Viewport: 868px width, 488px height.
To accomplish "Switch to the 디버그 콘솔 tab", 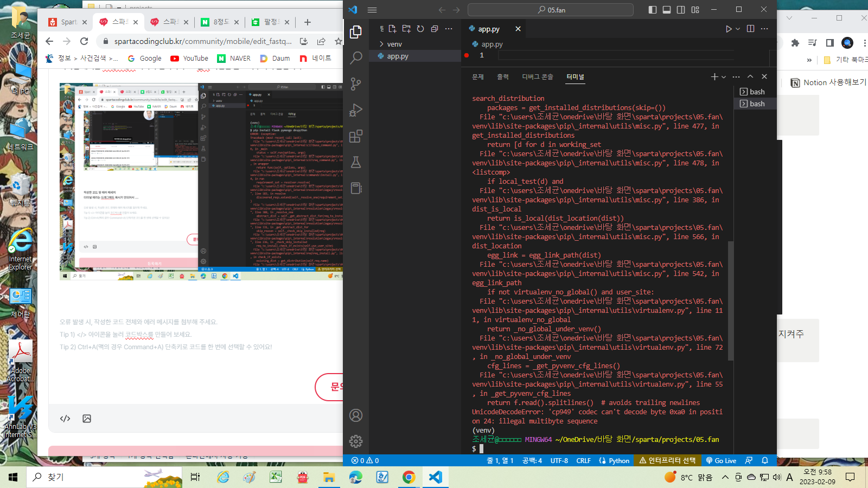I will (x=538, y=77).
